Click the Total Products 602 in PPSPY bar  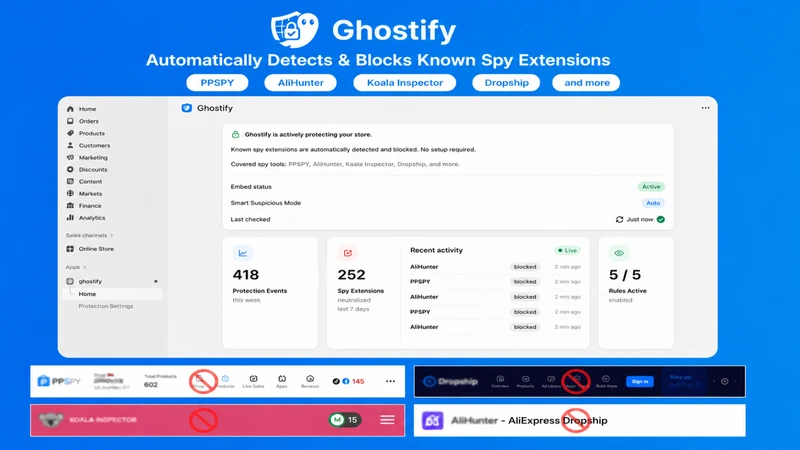click(x=160, y=381)
